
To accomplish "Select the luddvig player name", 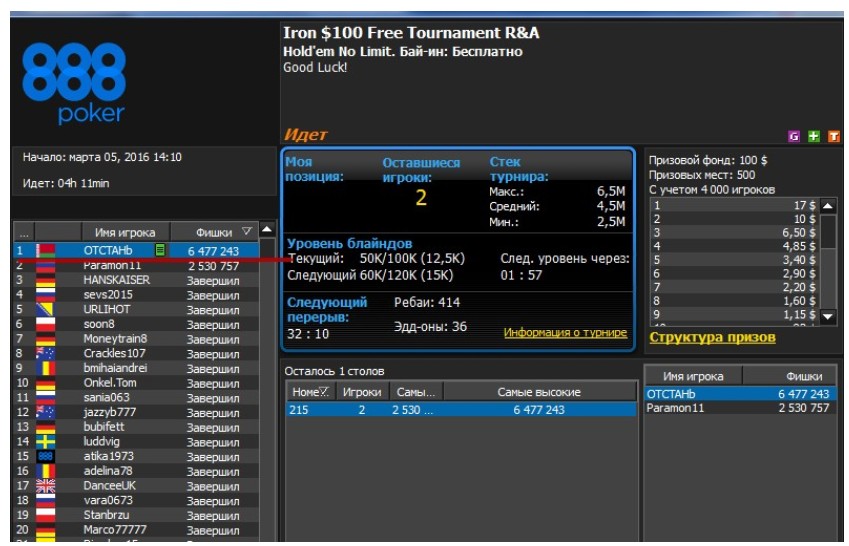I will 101,441.
